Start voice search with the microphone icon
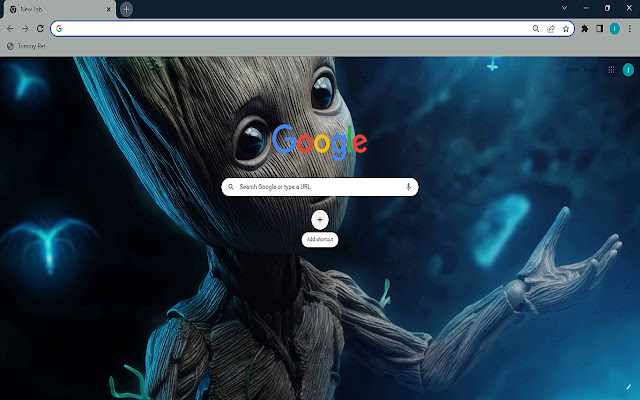This screenshot has height=400, width=640. pos(408,187)
